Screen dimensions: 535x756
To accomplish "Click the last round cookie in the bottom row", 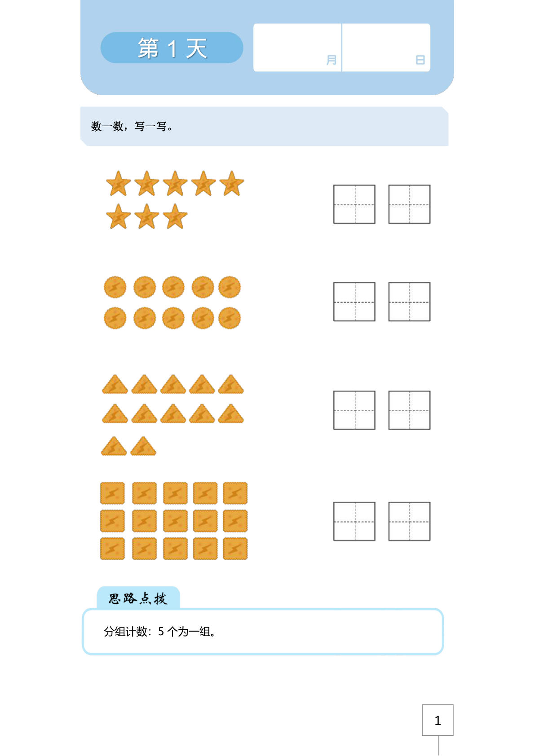I will tap(230, 318).
